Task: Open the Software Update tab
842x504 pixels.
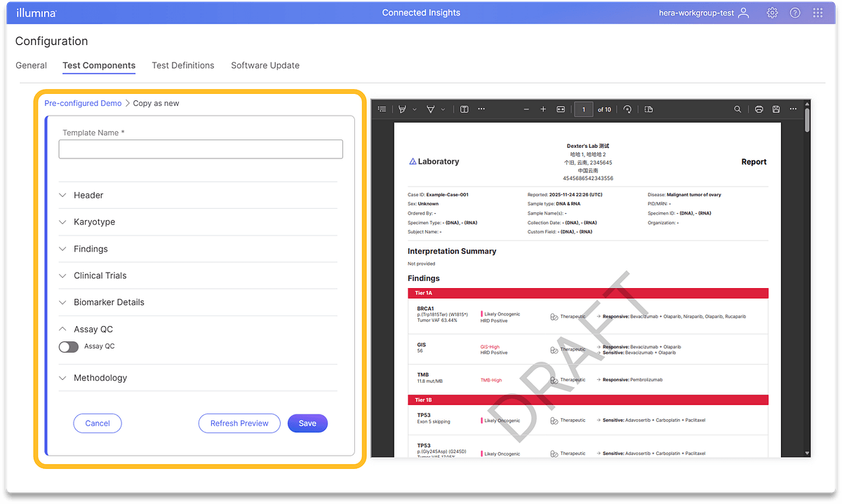Action: pos(265,65)
